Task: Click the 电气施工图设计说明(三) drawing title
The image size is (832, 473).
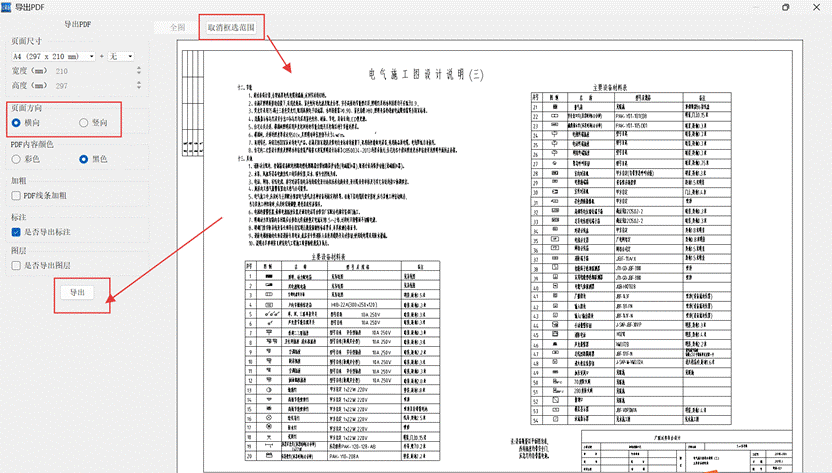Action: [426, 74]
